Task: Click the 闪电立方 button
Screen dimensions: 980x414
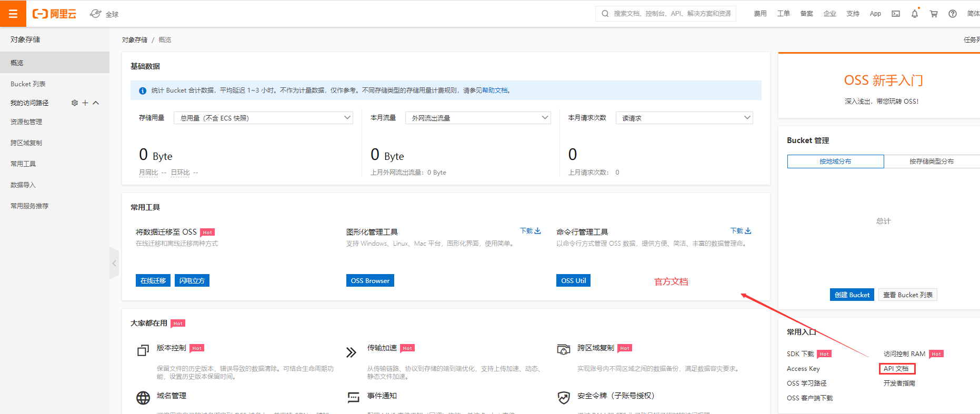Action: (x=192, y=280)
